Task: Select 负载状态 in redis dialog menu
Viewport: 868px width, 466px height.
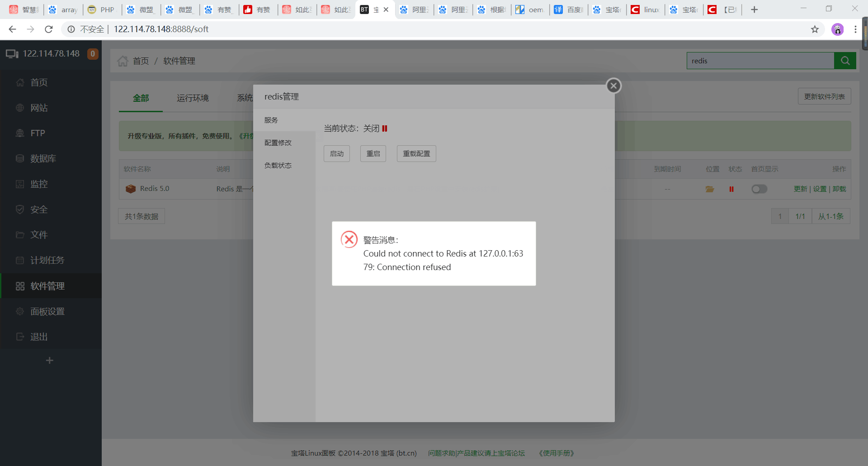Action: tap(278, 165)
